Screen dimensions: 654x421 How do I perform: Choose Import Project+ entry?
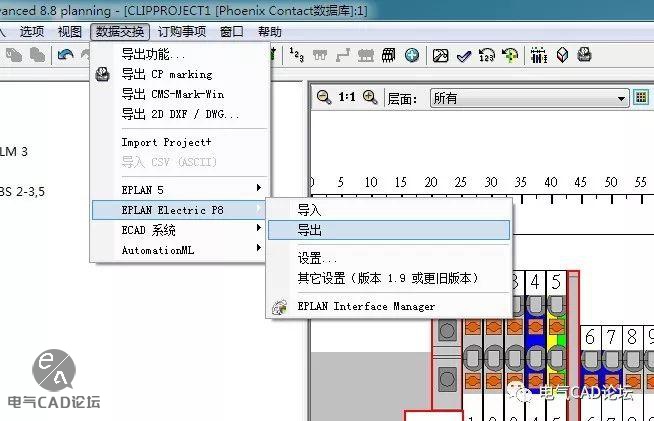point(179,142)
